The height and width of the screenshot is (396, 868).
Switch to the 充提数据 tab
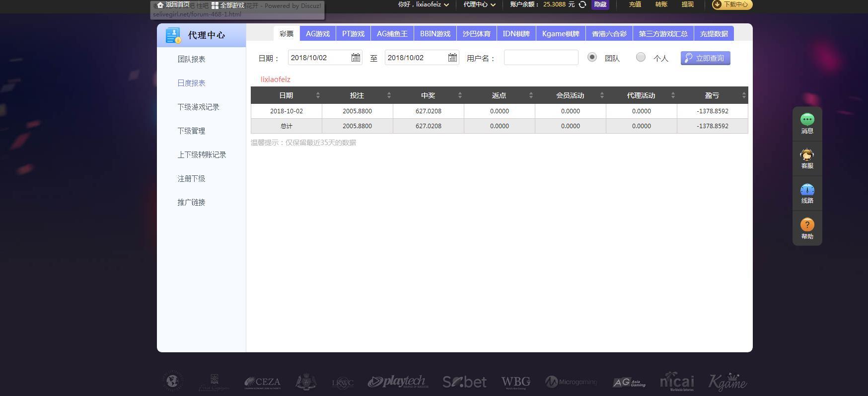[x=714, y=34]
